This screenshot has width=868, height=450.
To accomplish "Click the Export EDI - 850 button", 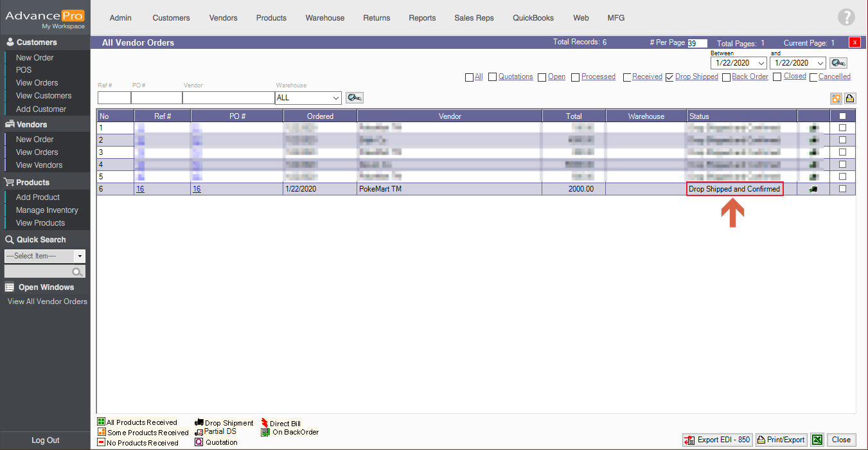I will coord(717,440).
